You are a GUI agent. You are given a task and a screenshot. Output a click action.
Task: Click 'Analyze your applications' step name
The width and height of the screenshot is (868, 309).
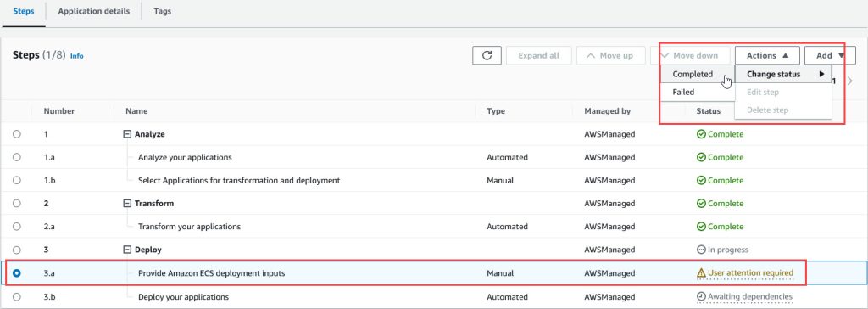pyautogui.click(x=185, y=157)
